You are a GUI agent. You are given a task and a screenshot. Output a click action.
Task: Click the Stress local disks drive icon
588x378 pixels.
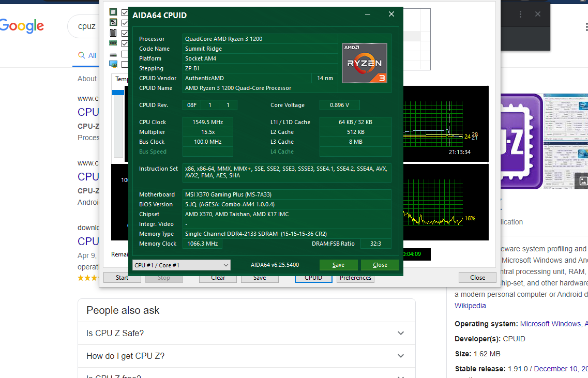(x=113, y=55)
